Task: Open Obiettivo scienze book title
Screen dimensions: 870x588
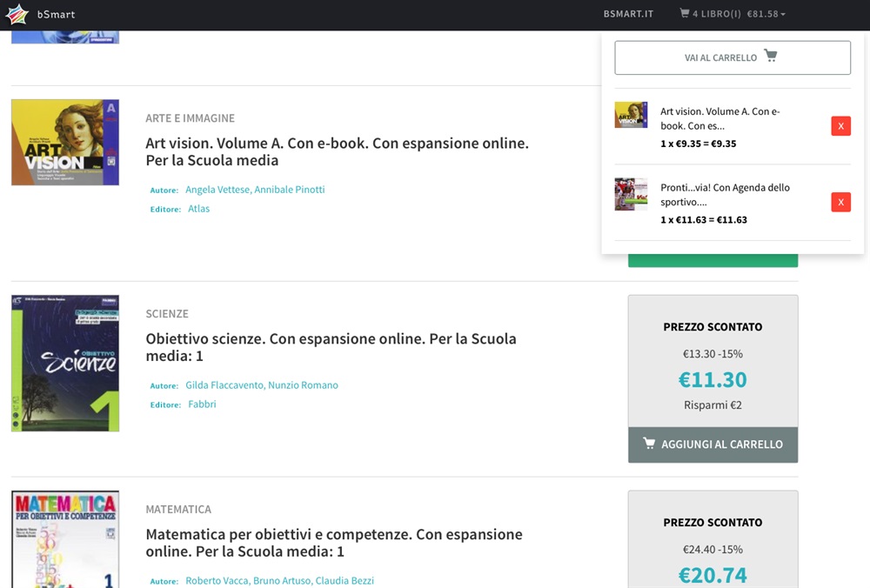Action: tap(331, 347)
